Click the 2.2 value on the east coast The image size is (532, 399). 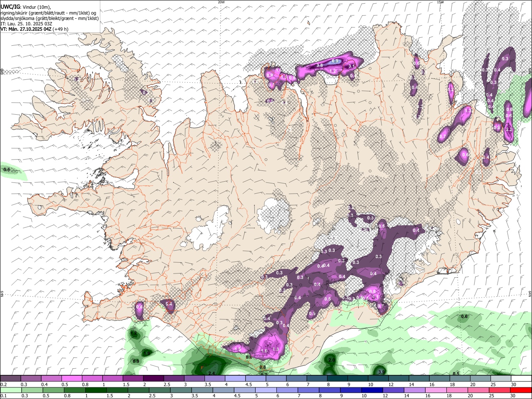coord(509,130)
